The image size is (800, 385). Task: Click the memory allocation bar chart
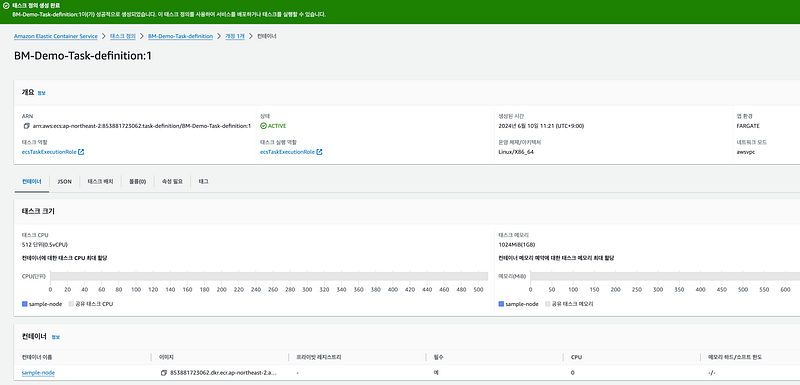point(665,276)
